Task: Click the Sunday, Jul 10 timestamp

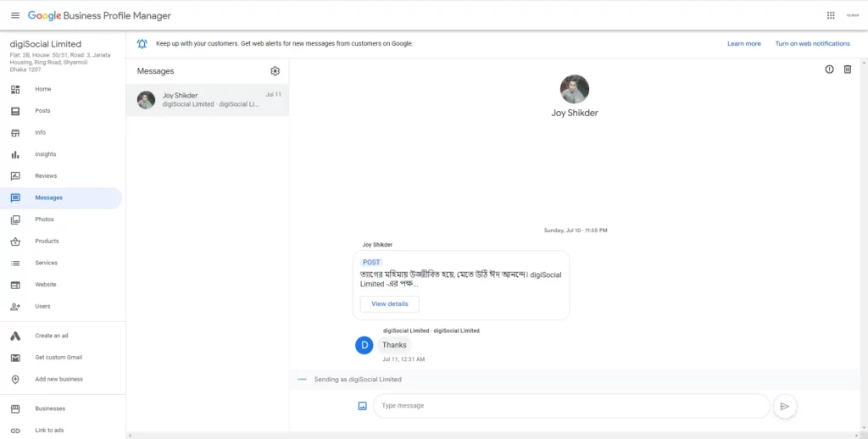Action: (576, 231)
